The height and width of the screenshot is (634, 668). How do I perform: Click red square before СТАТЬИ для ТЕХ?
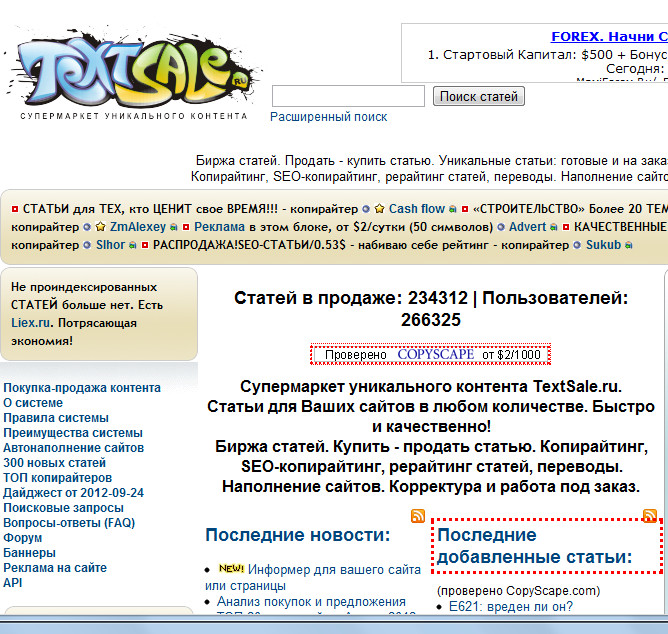coord(15,209)
